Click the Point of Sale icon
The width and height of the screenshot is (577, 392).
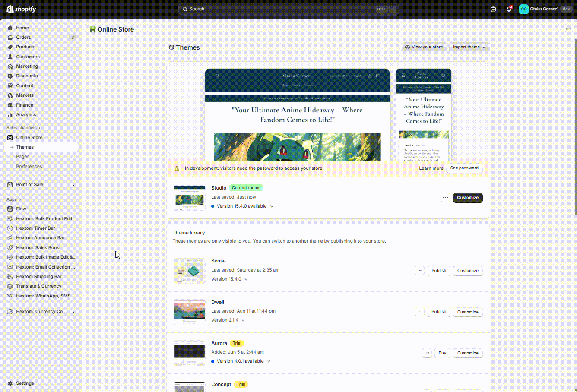click(x=10, y=184)
